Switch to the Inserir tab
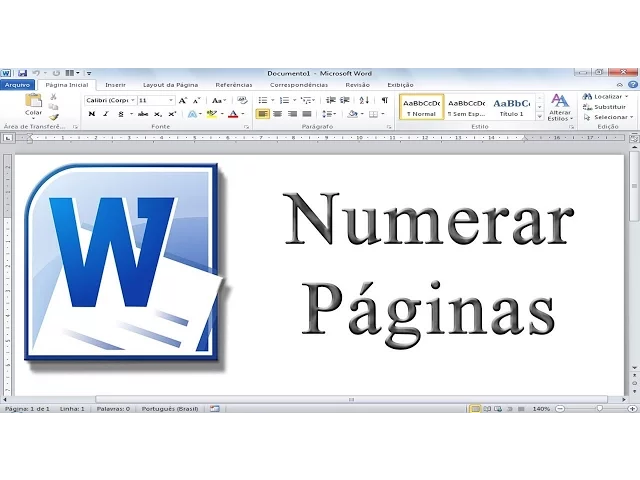 click(x=116, y=85)
